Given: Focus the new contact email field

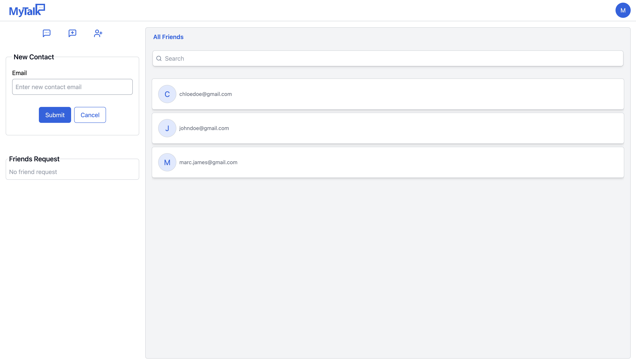Looking at the screenshot, I should click(72, 87).
